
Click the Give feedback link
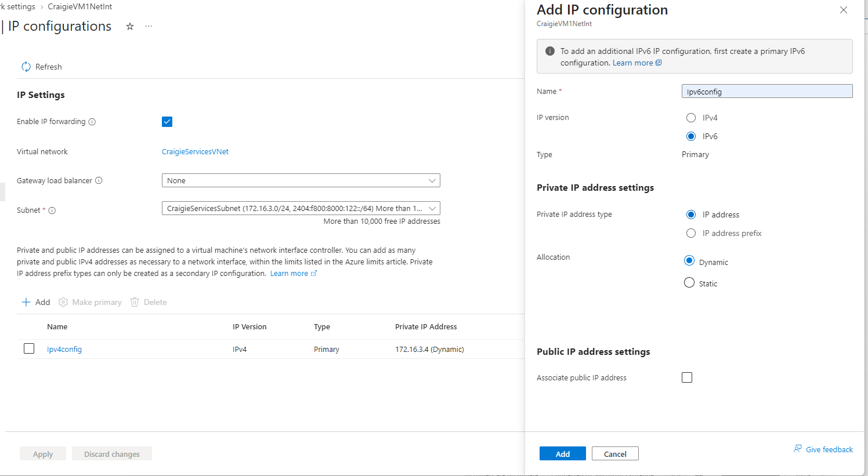coord(829,449)
